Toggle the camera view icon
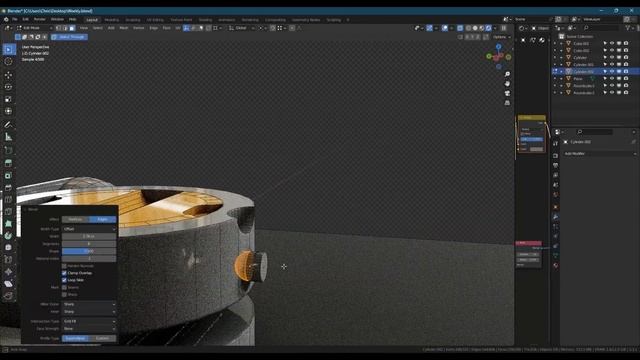 coord(507,93)
